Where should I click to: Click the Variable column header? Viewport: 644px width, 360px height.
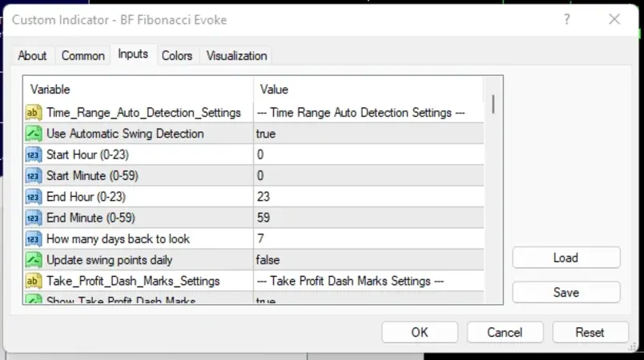(139, 90)
